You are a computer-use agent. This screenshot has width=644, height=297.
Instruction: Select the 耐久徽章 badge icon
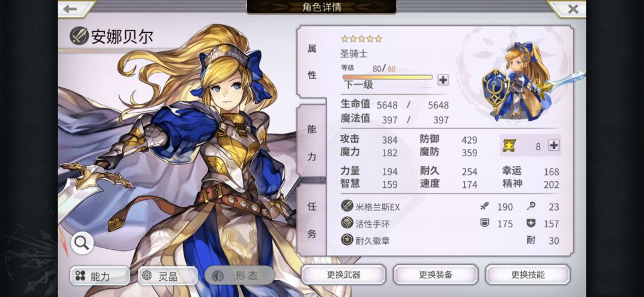tap(347, 240)
